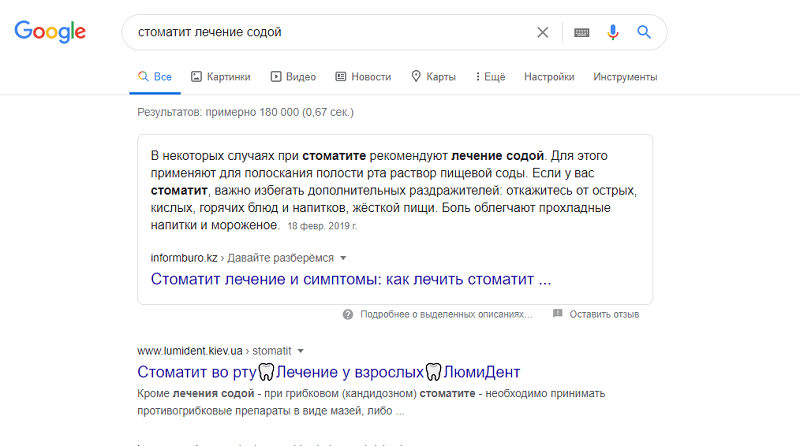Open the informburo.kz Стоматит лечение и симптомы result

351,279
